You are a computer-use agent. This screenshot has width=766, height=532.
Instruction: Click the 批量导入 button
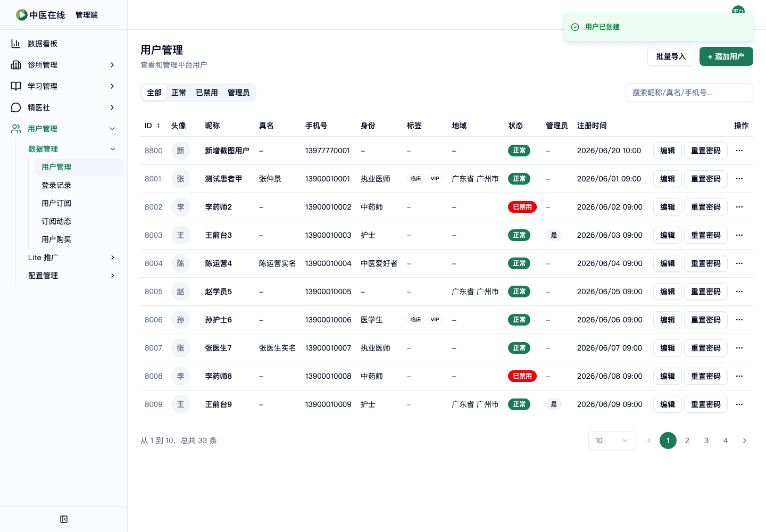[x=671, y=56]
